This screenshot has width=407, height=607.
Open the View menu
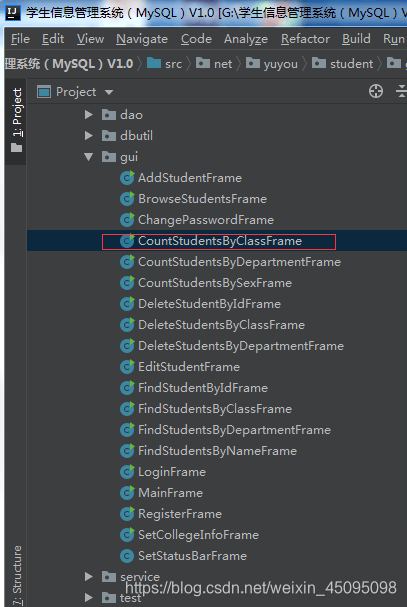[x=90, y=39]
